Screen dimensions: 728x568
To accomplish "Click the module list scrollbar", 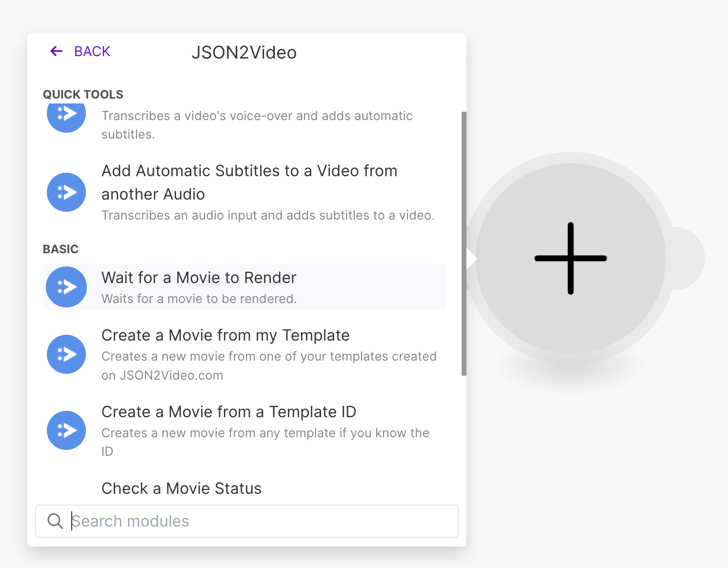I will [x=464, y=243].
